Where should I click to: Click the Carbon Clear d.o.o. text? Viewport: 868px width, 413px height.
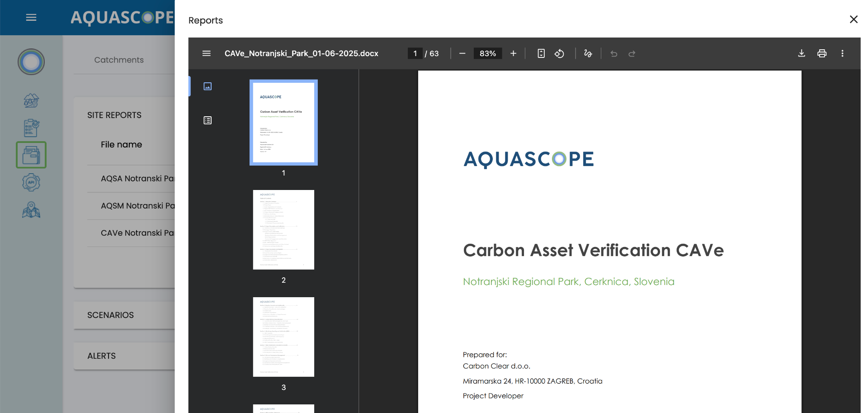click(496, 366)
